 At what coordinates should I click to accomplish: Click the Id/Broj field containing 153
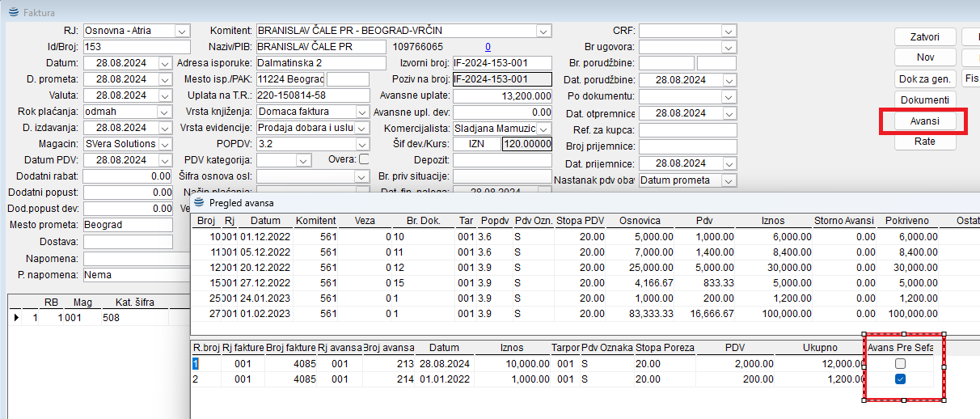tap(137, 47)
